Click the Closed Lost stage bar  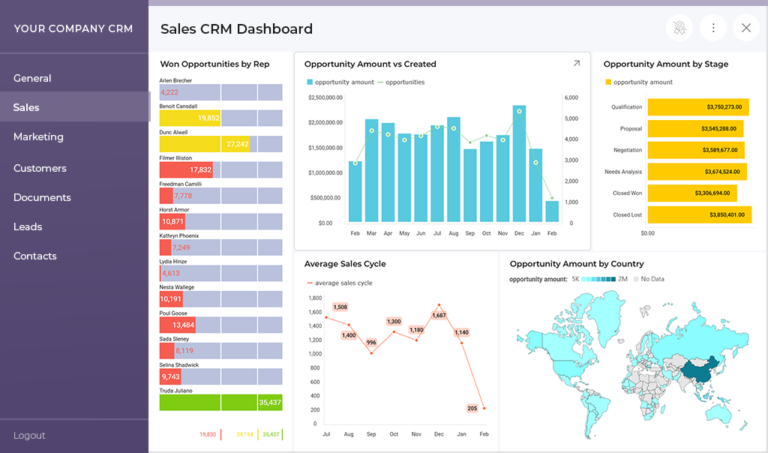[697, 214]
